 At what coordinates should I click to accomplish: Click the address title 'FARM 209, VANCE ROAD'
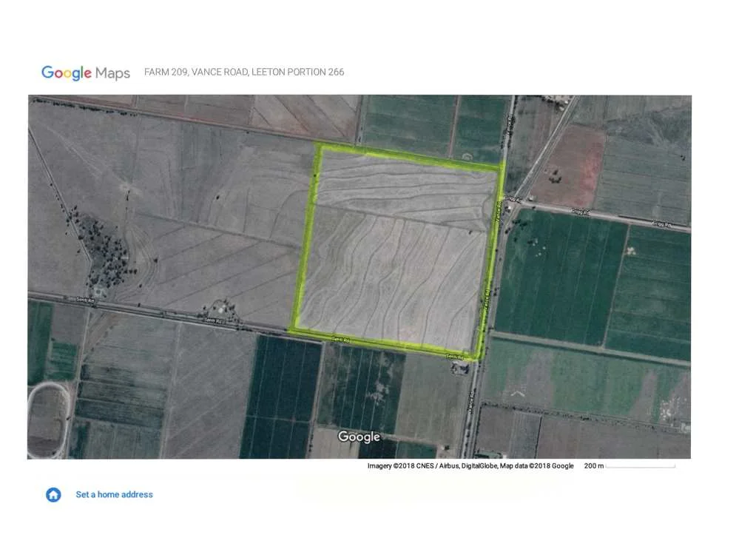point(243,73)
